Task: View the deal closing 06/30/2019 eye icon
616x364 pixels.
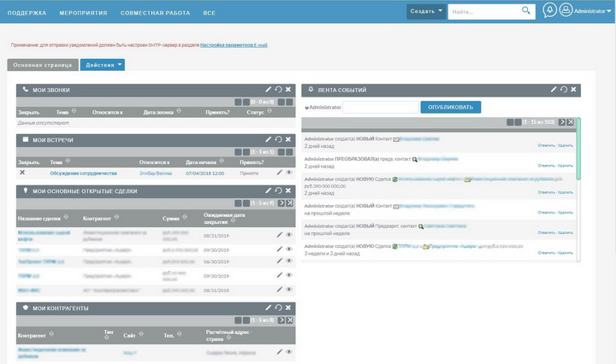Action: click(289, 261)
